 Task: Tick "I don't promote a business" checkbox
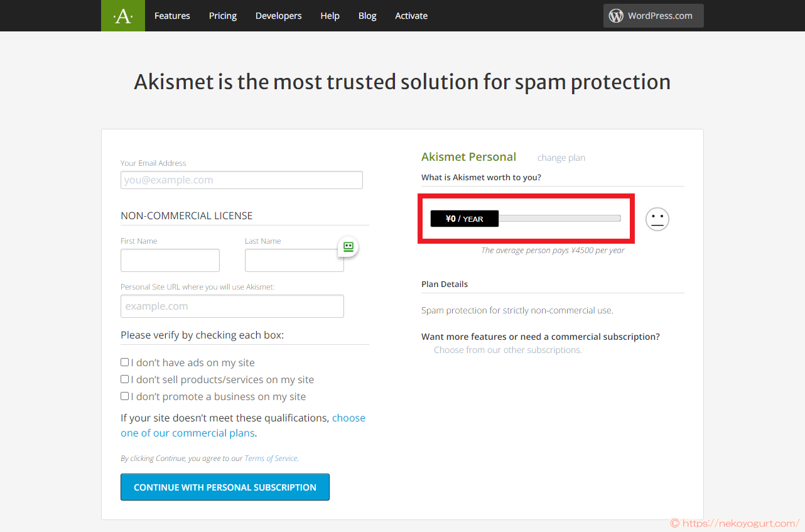[125, 396]
